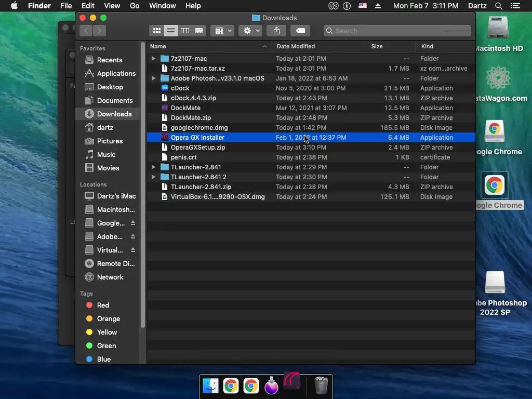Open the Trash in the Dock
The width and height of the screenshot is (532, 399).
click(x=321, y=385)
